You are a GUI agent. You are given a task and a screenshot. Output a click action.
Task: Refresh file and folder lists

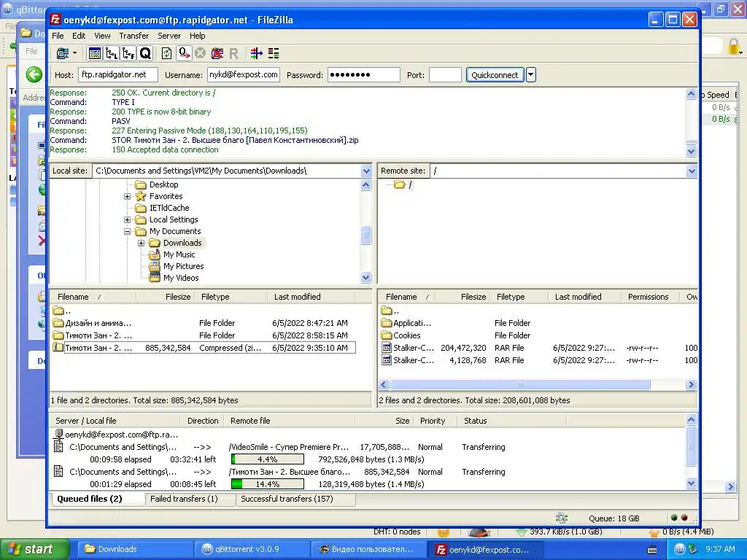[x=167, y=53]
